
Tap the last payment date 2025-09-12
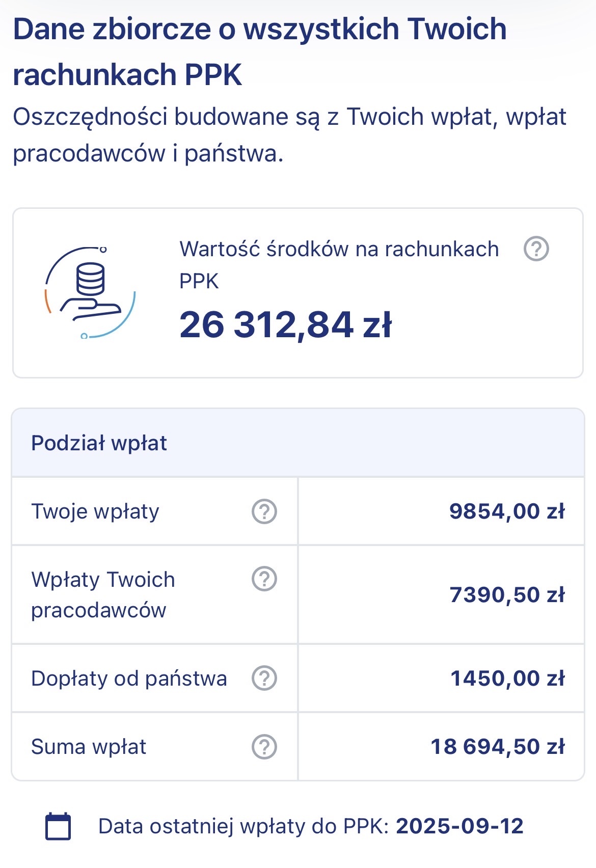pyautogui.click(x=459, y=826)
